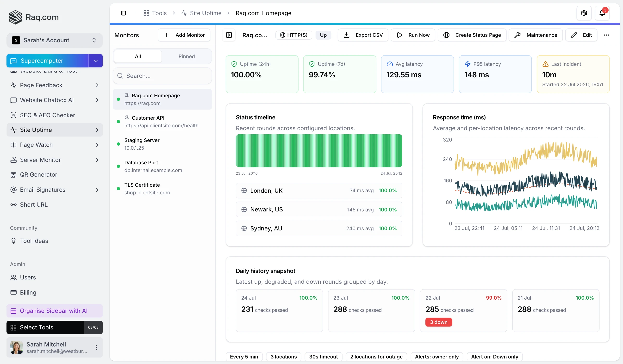
Task: Expand the Email Signatures submenu chevron
Action: coord(97,190)
